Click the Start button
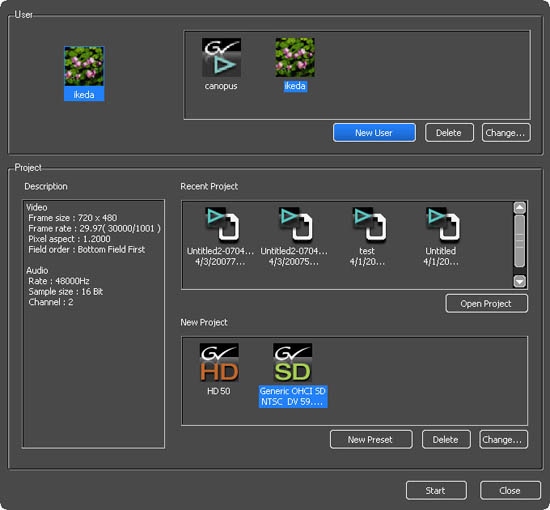Image resolution: width=550 pixels, height=510 pixels. tap(436, 490)
